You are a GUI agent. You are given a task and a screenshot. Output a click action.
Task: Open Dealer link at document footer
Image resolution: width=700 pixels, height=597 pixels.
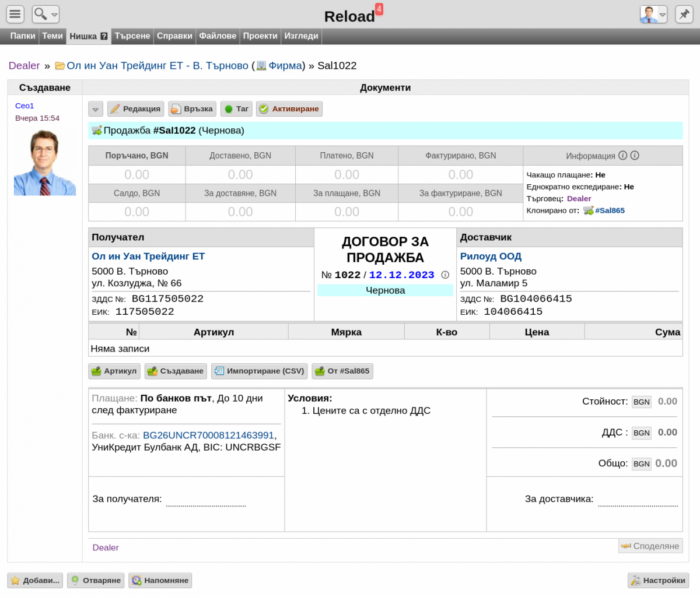click(106, 547)
